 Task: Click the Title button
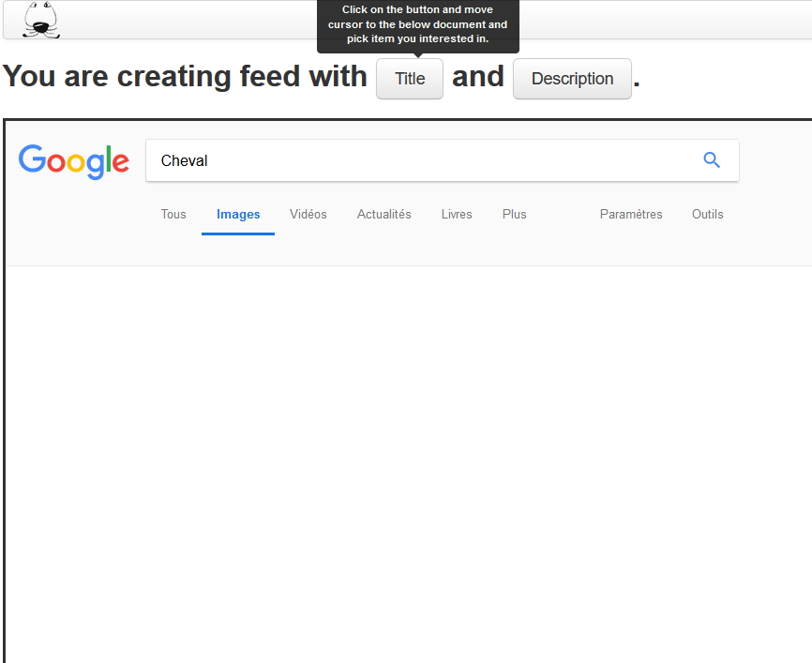tap(410, 79)
